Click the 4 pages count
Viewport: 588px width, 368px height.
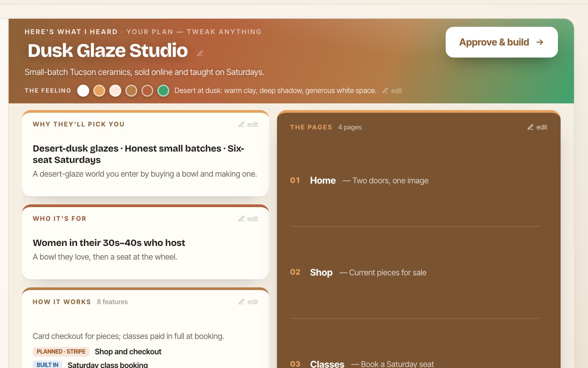pos(350,127)
